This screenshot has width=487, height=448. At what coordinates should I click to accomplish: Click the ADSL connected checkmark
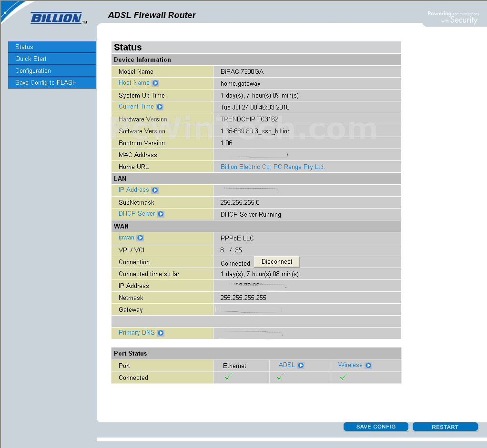280,377
